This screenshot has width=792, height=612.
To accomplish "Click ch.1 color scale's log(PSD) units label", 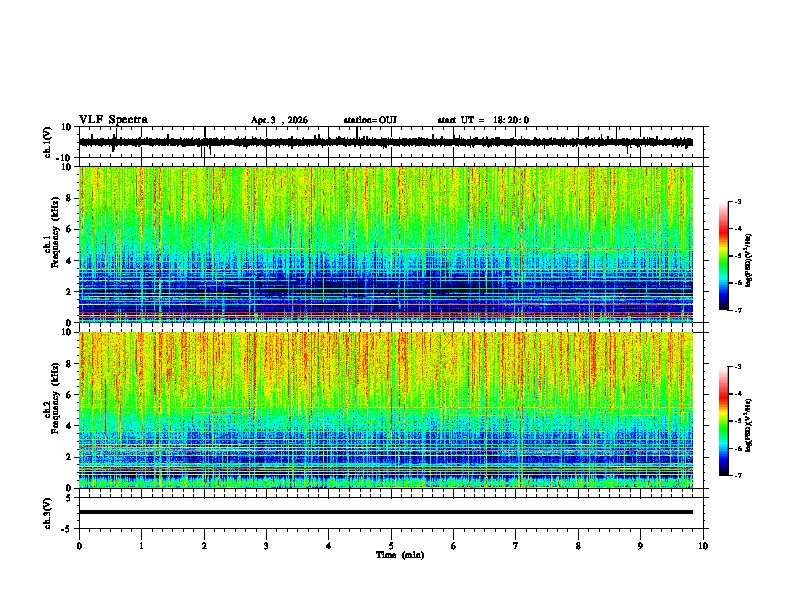I will (x=749, y=260).
